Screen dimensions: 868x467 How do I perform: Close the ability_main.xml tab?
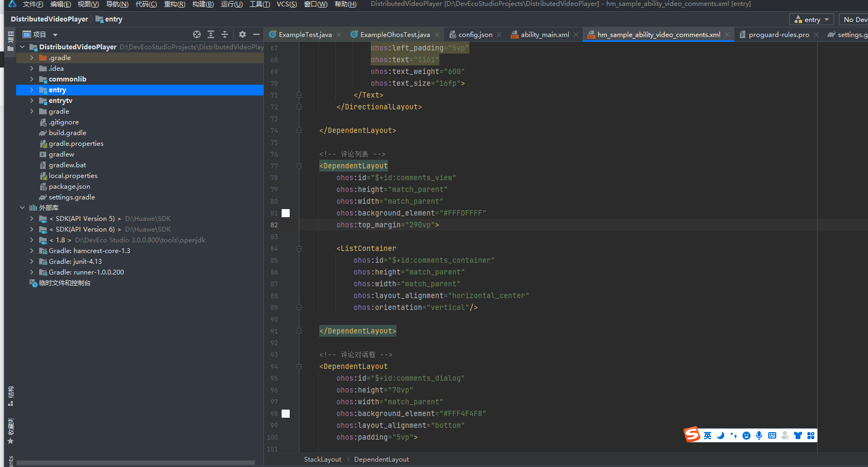click(x=576, y=34)
